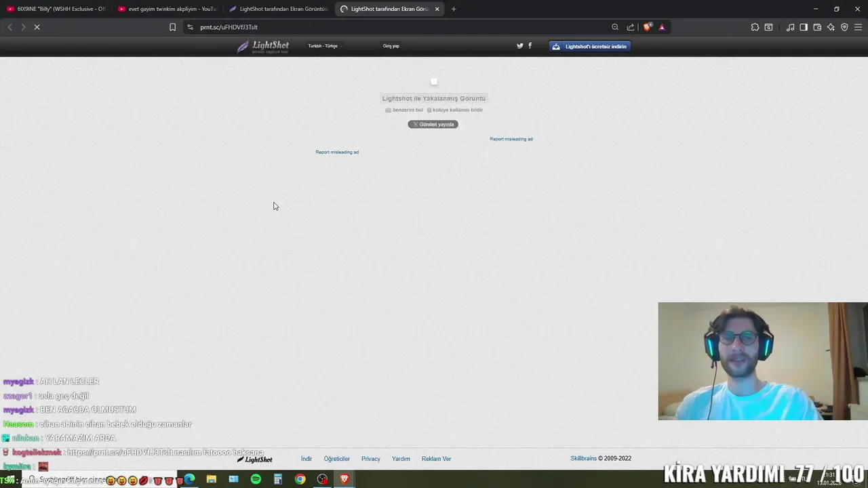Stop the page from loading
868x488 pixels.
click(37, 27)
